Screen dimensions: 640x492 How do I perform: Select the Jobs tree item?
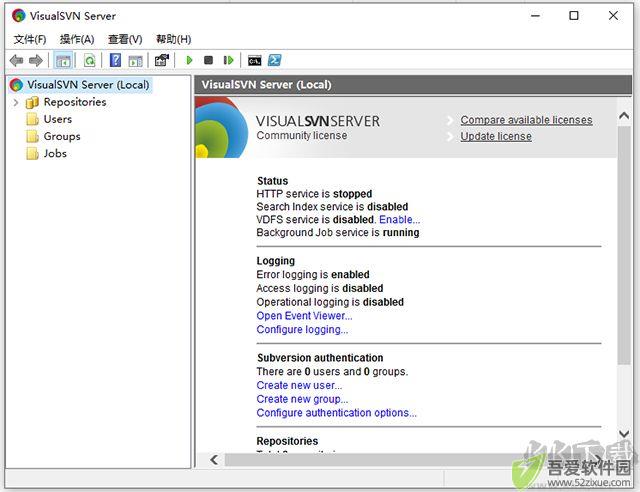[x=55, y=154]
